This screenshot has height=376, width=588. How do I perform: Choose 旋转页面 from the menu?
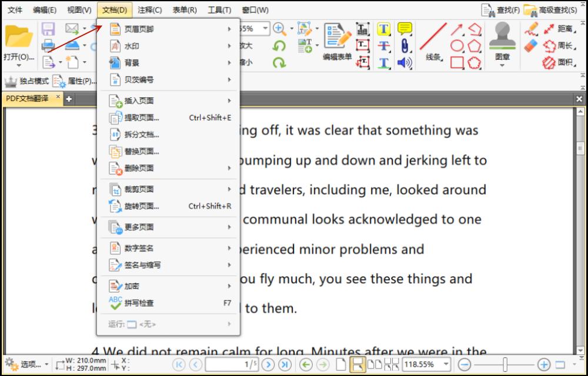168,206
